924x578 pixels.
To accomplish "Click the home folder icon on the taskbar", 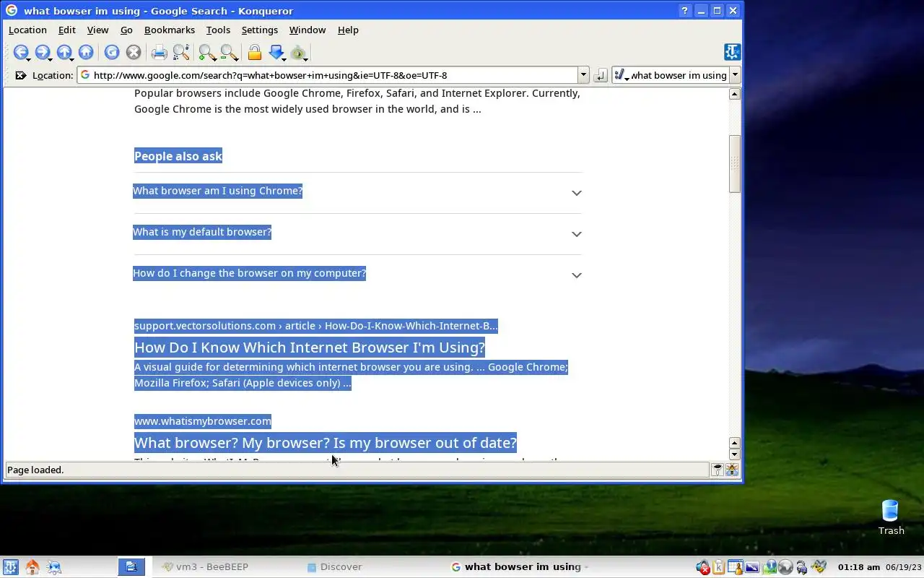I will pos(32,567).
